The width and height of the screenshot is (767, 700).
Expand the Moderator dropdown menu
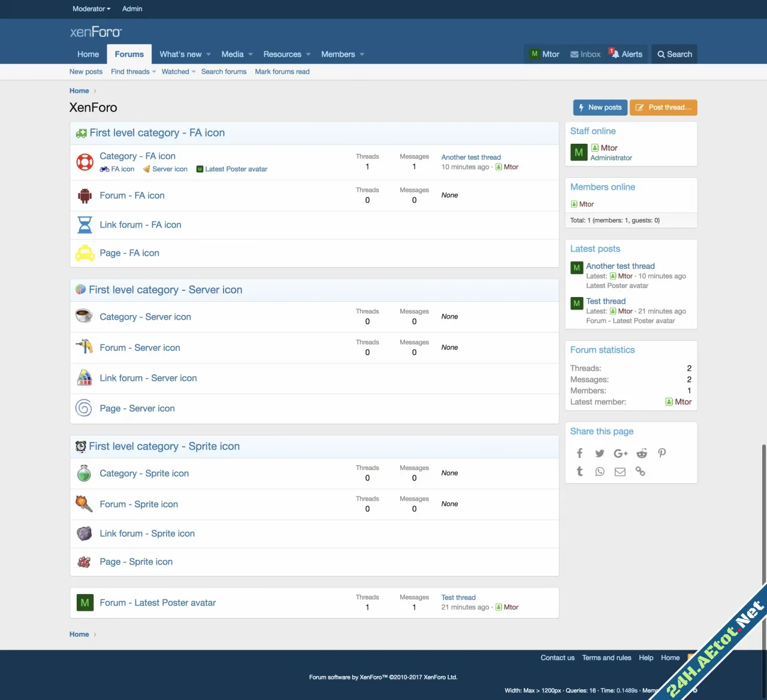pos(91,9)
